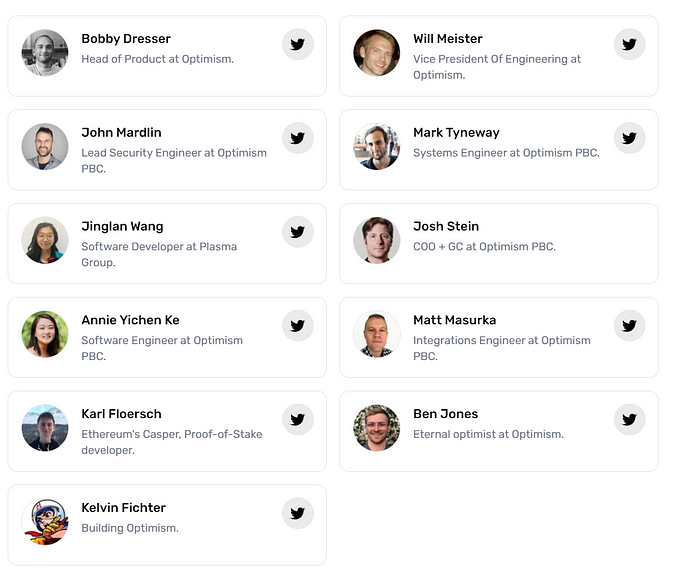
Task: Click the Annie Yichen Ke name
Action: point(130,321)
